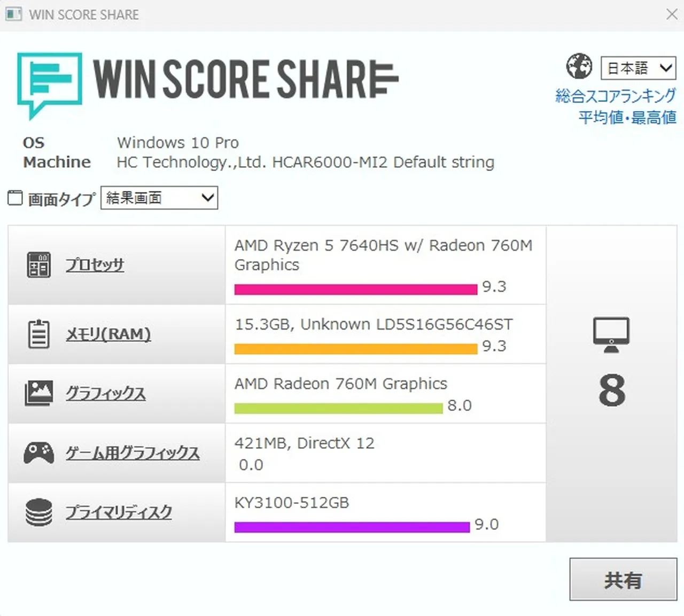684x616 pixels.
Task: Click the OS label
Action: [34, 143]
